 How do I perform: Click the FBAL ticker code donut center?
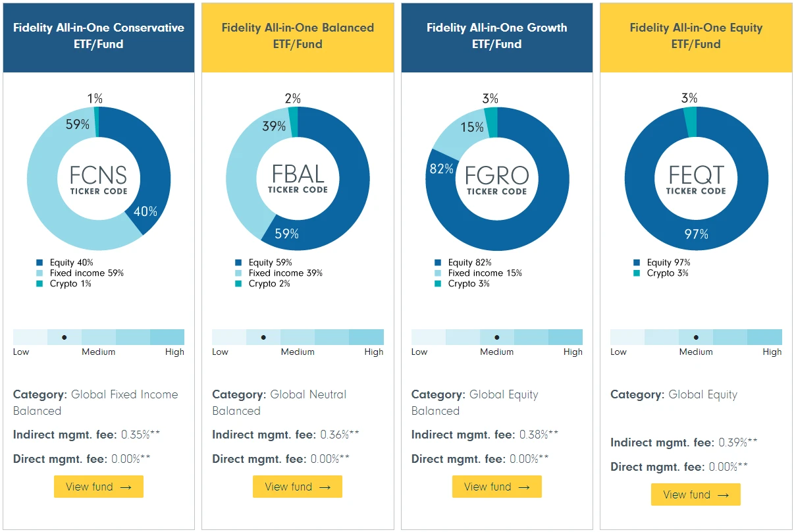298,179
